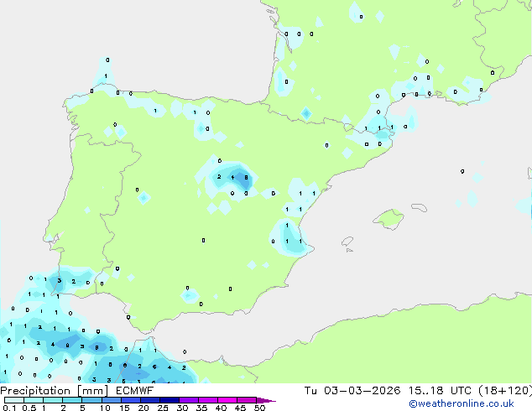Click legend swatch between 35 and 40
532x411 pixels.
point(208,400)
